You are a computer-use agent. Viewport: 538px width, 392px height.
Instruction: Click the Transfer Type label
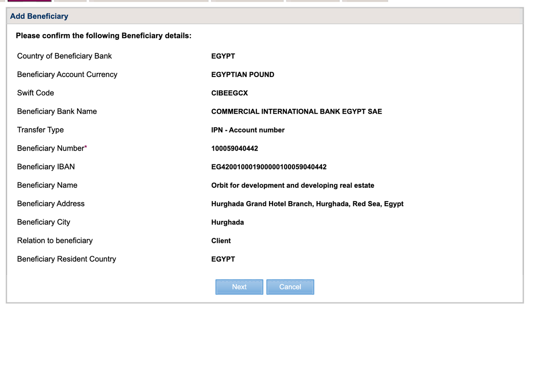pos(40,130)
